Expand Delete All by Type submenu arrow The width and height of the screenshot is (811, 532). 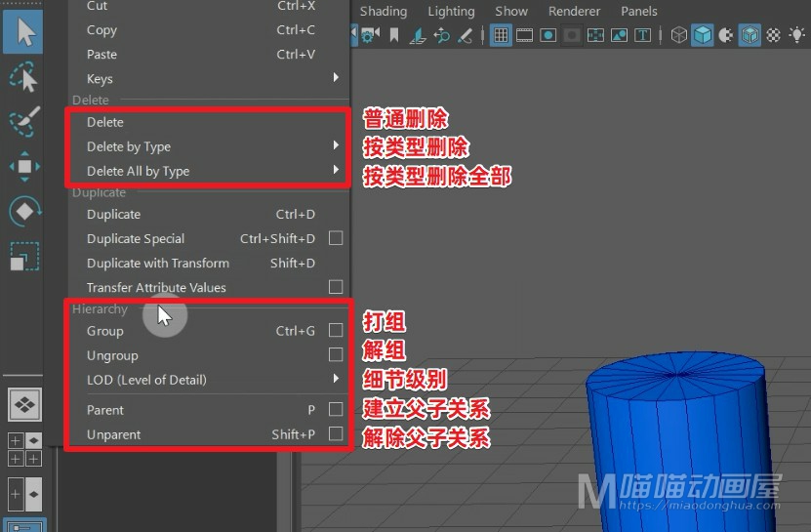coord(336,170)
